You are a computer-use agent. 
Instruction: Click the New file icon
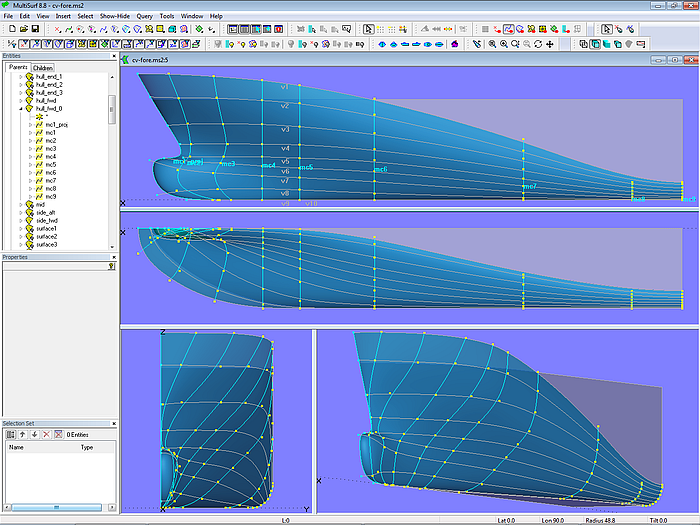click(x=10, y=30)
